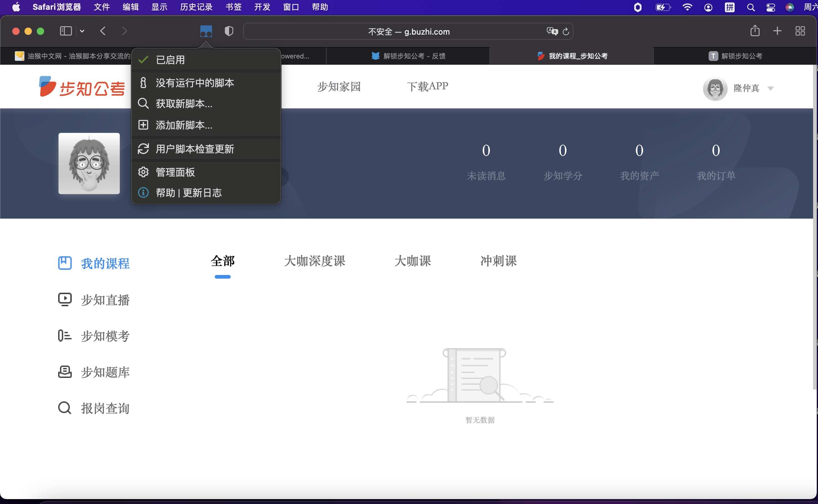Click the user account menu bar icon
Screen dimensions: 818x504
click(x=708, y=7)
